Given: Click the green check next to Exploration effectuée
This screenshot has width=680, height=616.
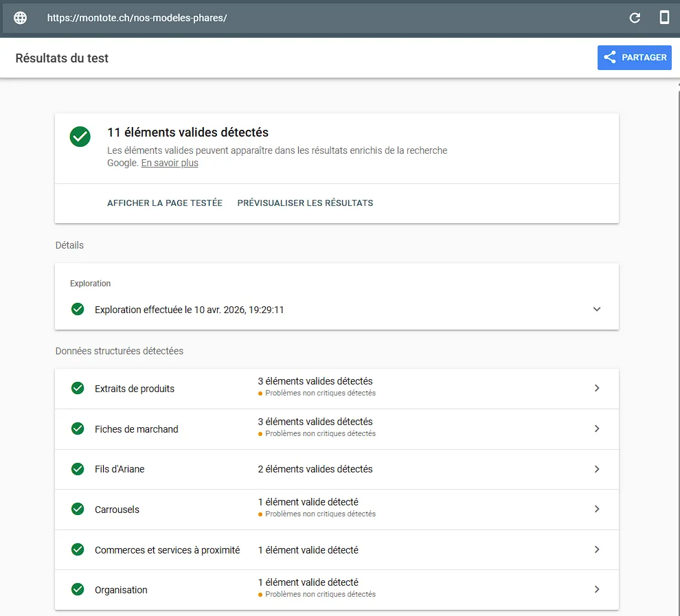Looking at the screenshot, I should point(78,310).
